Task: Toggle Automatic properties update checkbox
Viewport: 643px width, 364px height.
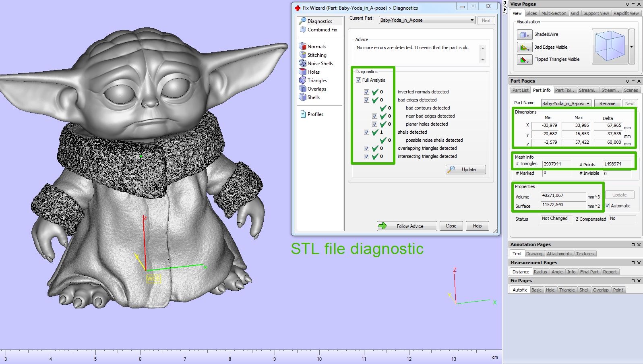Action: point(608,206)
